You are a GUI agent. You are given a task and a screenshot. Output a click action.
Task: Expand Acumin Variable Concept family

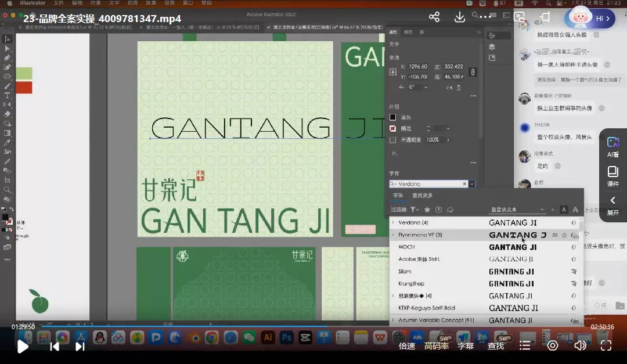pyautogui.click(x=393, y=320)
